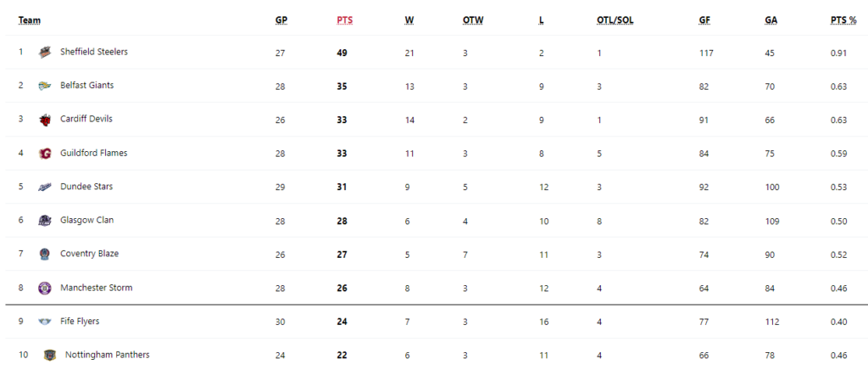Sort by the OTL/SOL column header
Screen dimensions: 868x370
click(x=615, y=20)
